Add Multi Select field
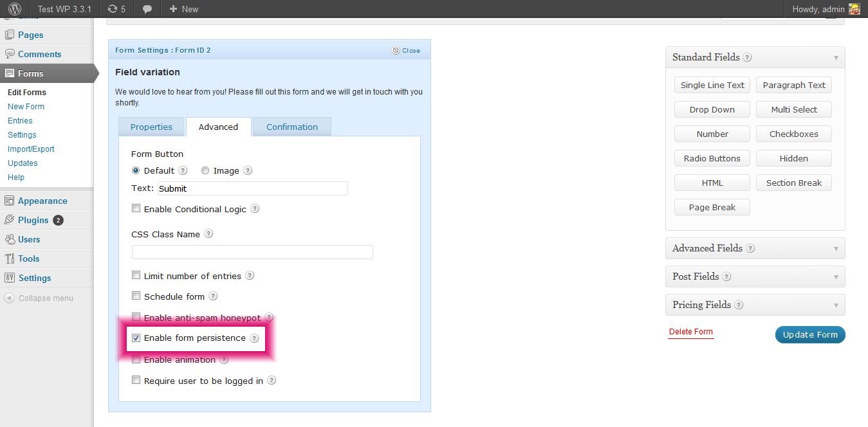The height and width of the screenshot is (427, 868). coord(794,109)
